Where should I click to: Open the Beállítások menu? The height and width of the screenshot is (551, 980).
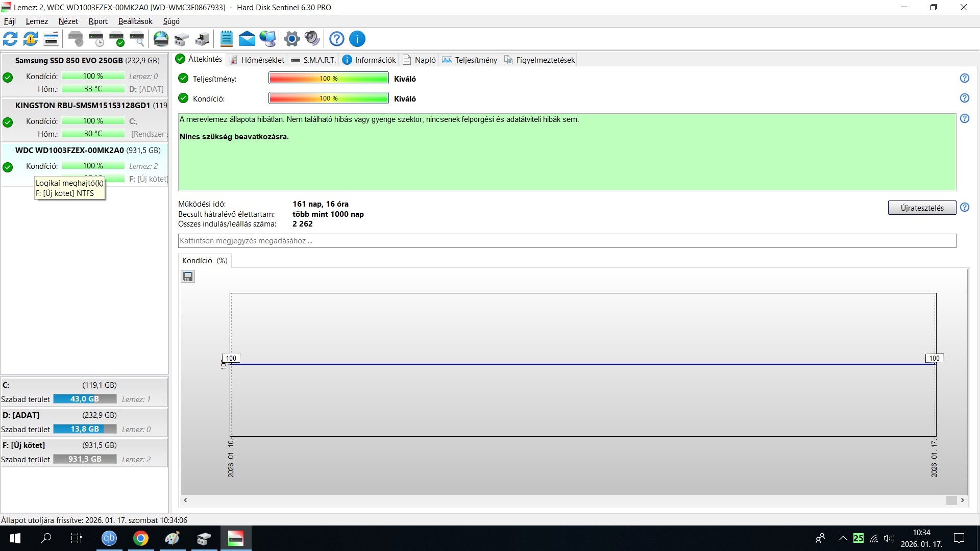(x=135, y=21)
